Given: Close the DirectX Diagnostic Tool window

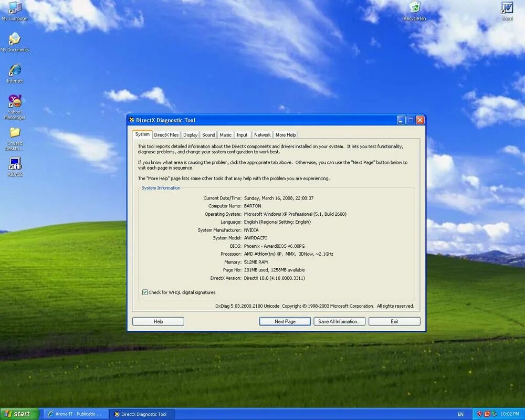Looking at the screenshot, I should click(x=421, y=120).
